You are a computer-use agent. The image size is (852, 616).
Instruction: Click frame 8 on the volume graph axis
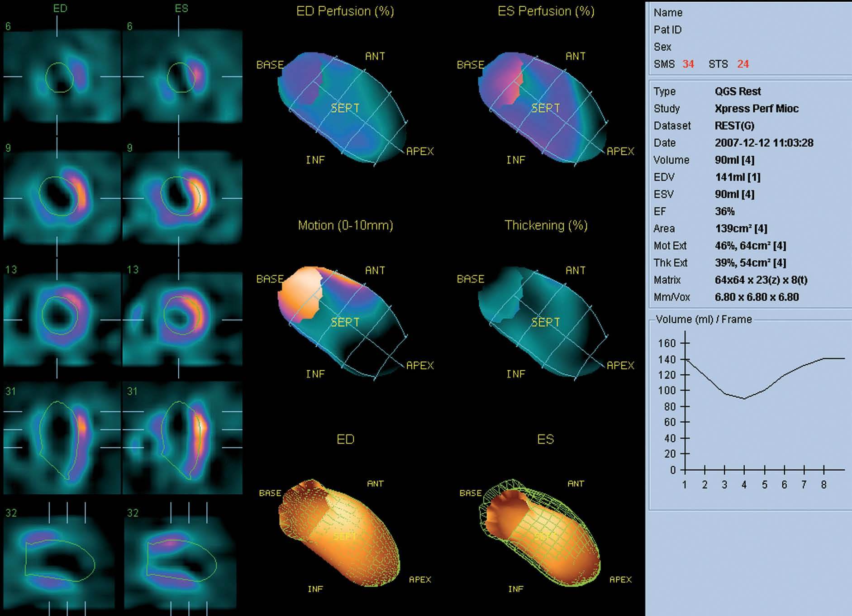pos(823,485)
